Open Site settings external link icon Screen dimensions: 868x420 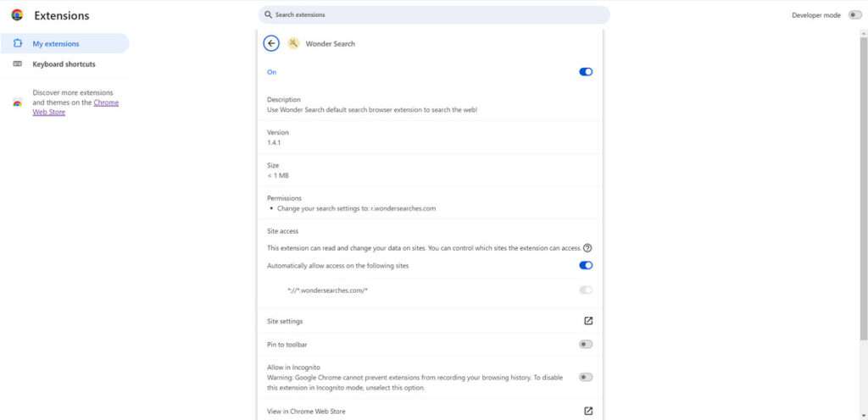(588, 321)
